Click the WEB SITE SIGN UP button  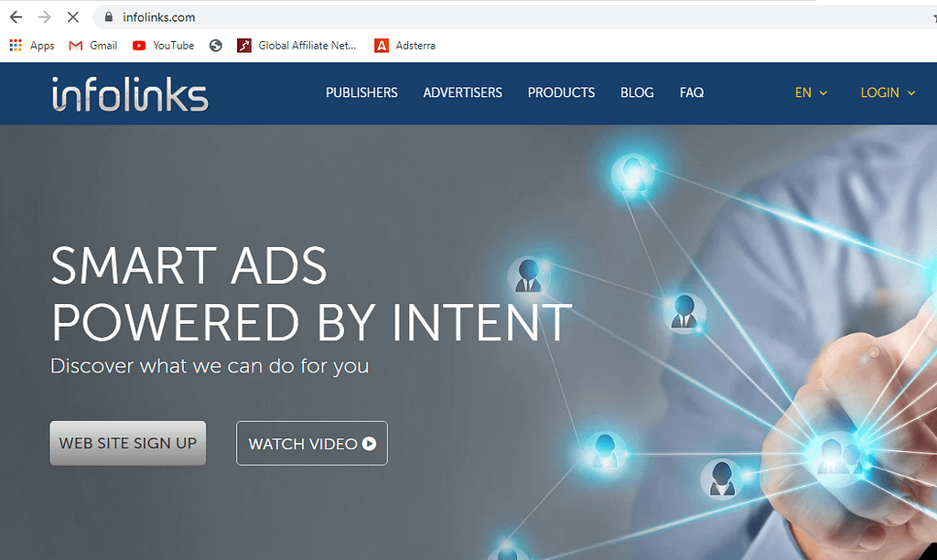pyautogui.click(x=128, y=443)
